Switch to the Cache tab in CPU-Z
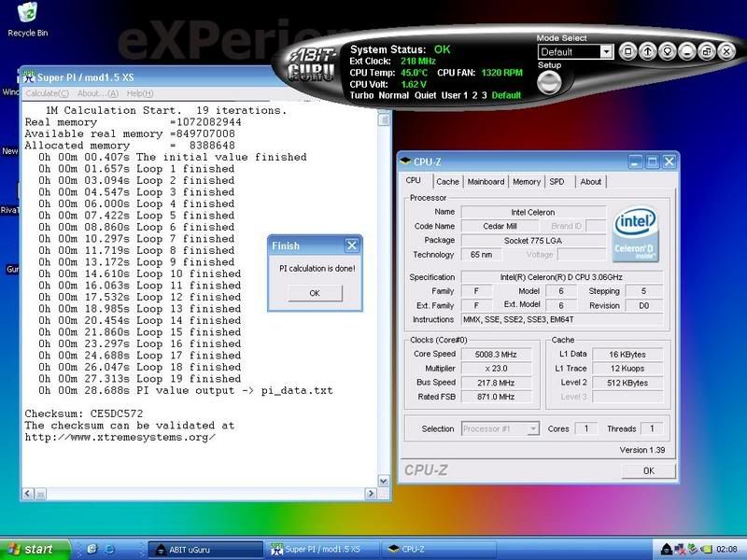747x560 pixels. point(447,181)
